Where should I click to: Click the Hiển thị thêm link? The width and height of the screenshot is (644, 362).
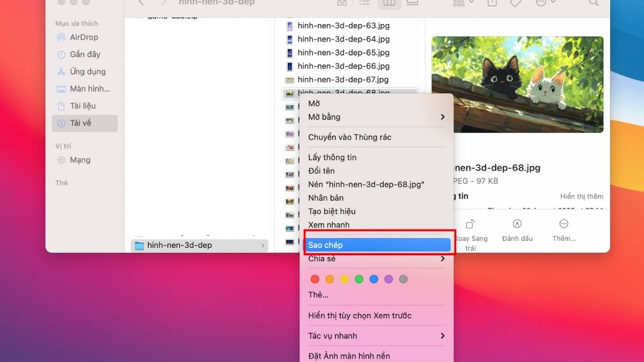coord(581,197)
